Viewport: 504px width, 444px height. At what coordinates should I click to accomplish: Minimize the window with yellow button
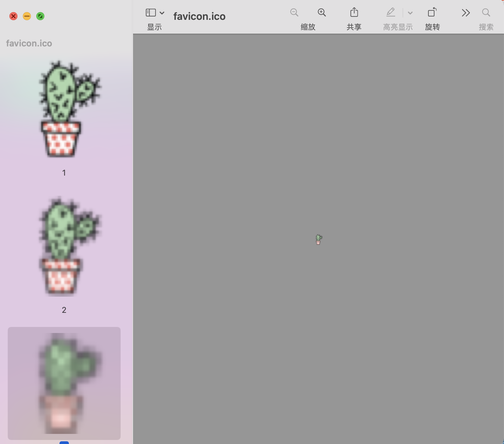27,16
